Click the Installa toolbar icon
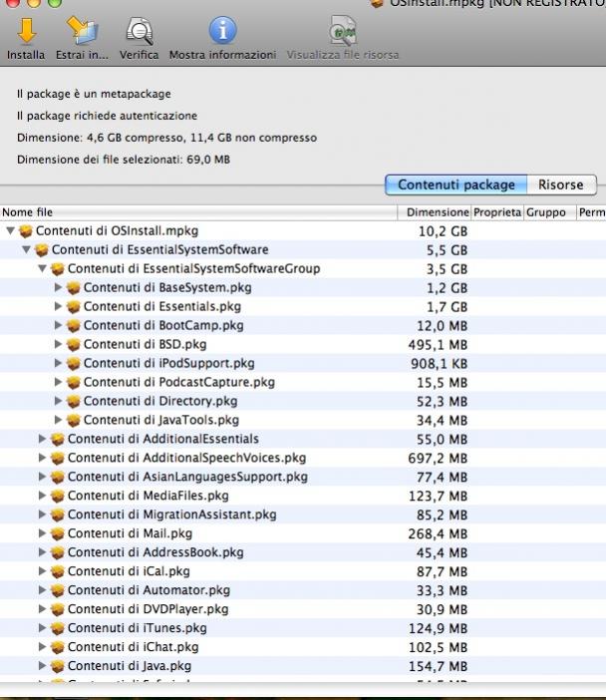This screenshot has height=700, width=606. [x=26, y=31]
